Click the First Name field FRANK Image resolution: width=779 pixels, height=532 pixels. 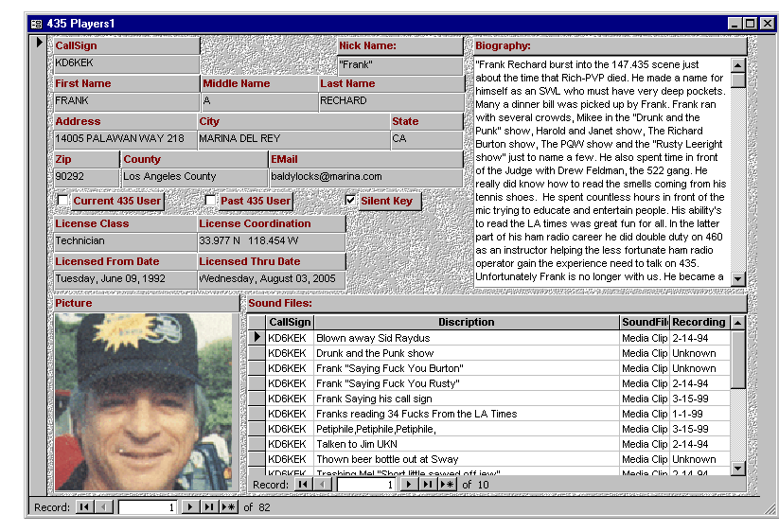(x=126, y=101)
